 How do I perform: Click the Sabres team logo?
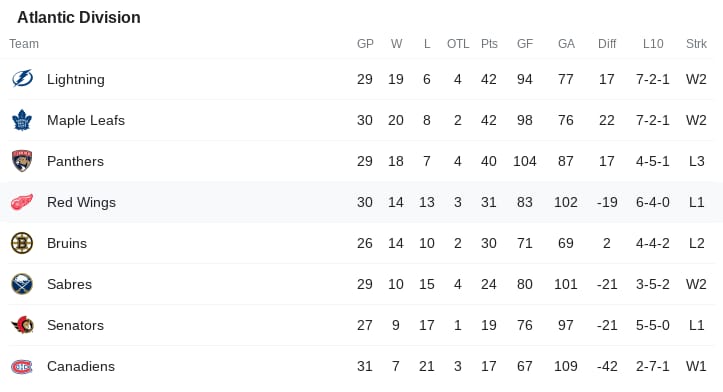(22, 284)
